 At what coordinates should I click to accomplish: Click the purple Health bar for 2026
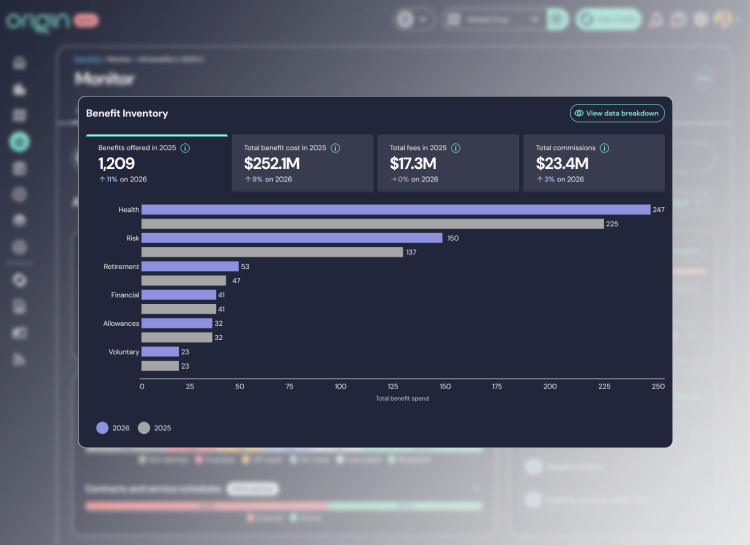394,210
